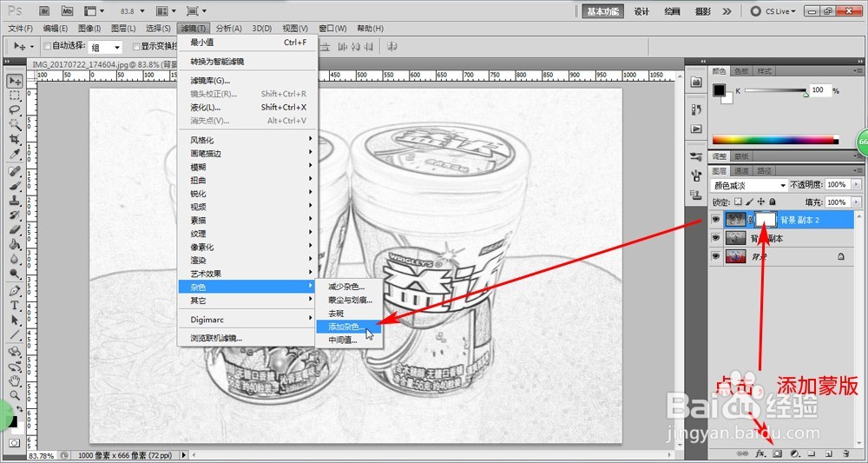Screen dimensions: 868x463
Task: Open the arrange documents dropdown
Action: [x=165, y=11]
